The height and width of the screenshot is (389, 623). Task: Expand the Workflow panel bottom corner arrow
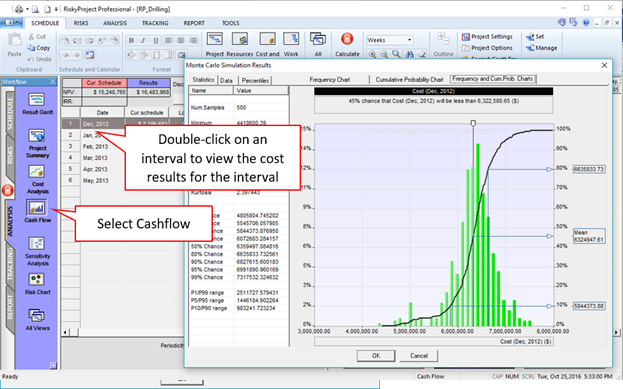54,366
